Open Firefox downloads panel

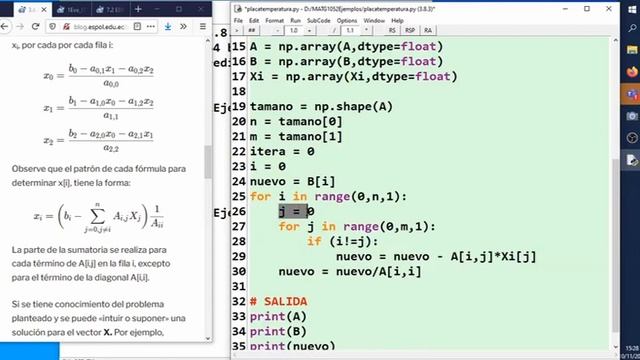click(168, 27)
